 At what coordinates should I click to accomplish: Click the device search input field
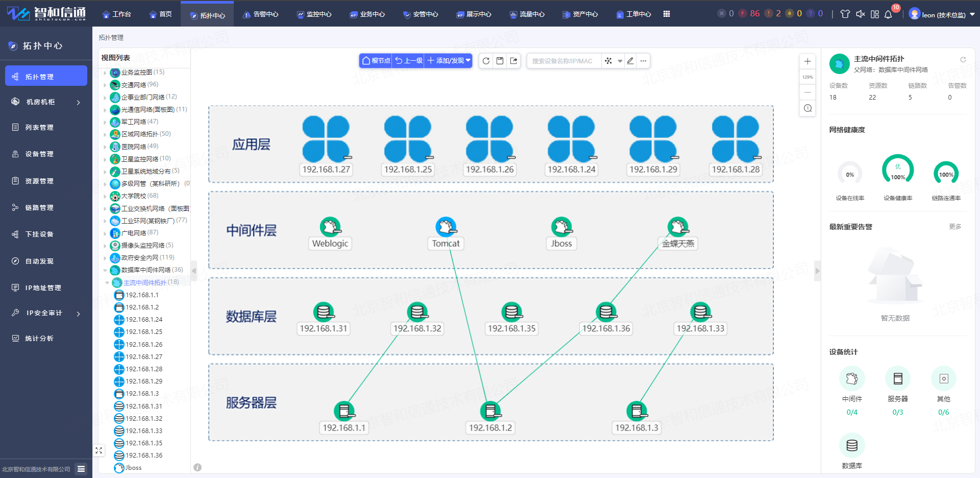coord(563,61)
